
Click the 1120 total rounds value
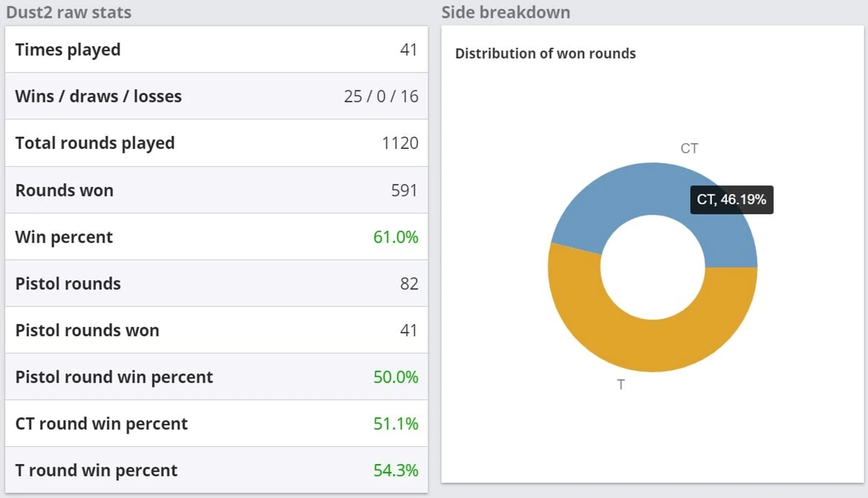coord(400,143)
